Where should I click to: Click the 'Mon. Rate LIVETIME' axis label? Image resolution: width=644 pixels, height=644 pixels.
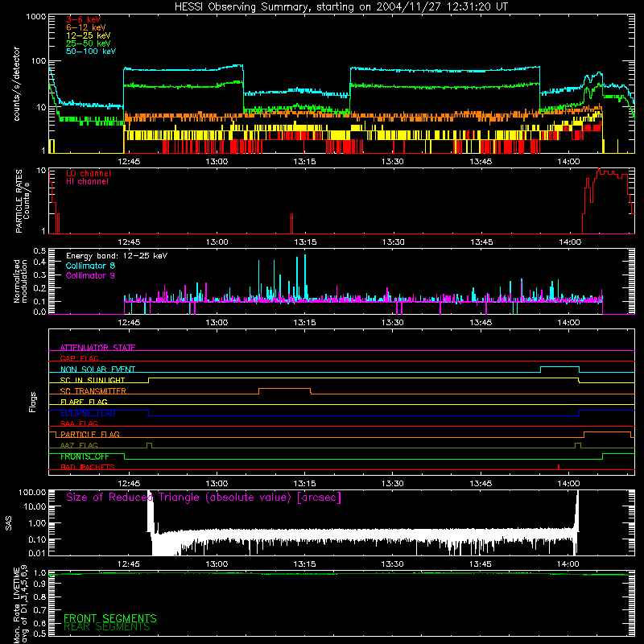coord(17,604)
